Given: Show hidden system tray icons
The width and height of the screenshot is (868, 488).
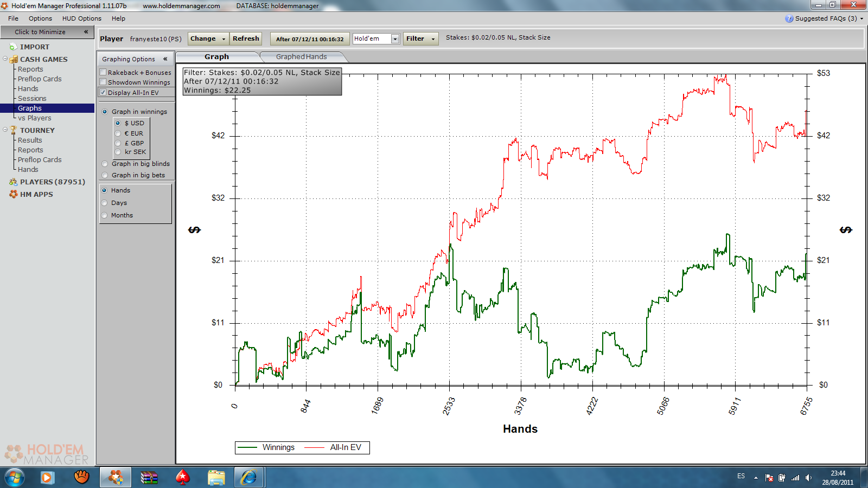Looking at the screenshot, I should (x=756, y=478).
